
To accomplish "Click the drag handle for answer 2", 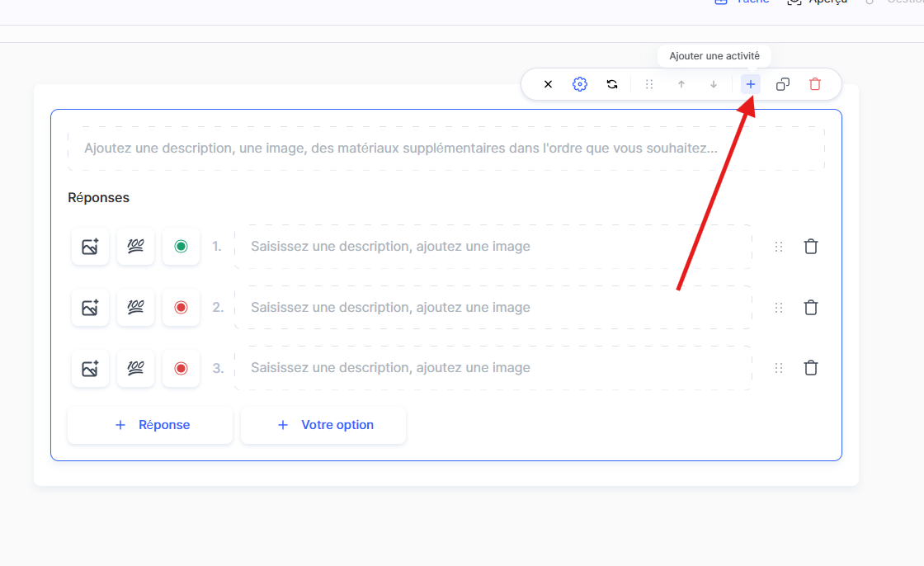I will (779, 307).
